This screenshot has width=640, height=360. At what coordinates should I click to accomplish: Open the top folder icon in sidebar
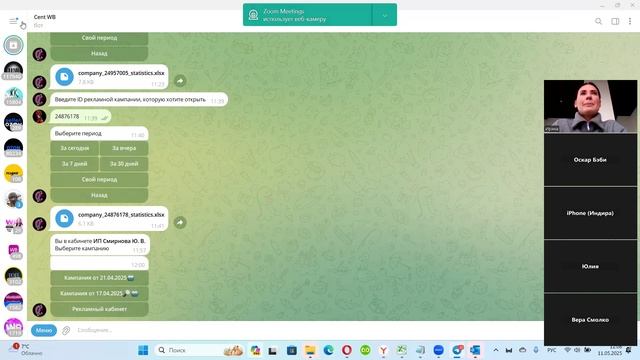pyautogui.click(x=13, y=45)
